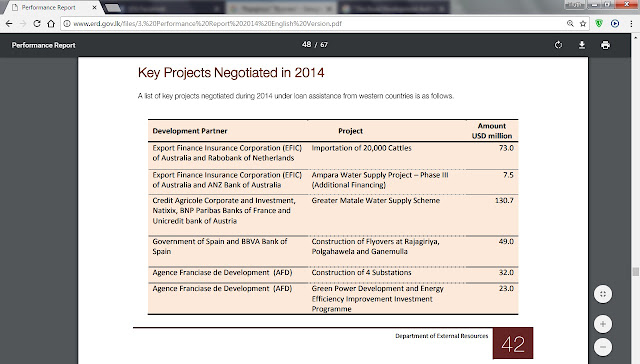Click the blue play extension icon

tap(615, 24)
